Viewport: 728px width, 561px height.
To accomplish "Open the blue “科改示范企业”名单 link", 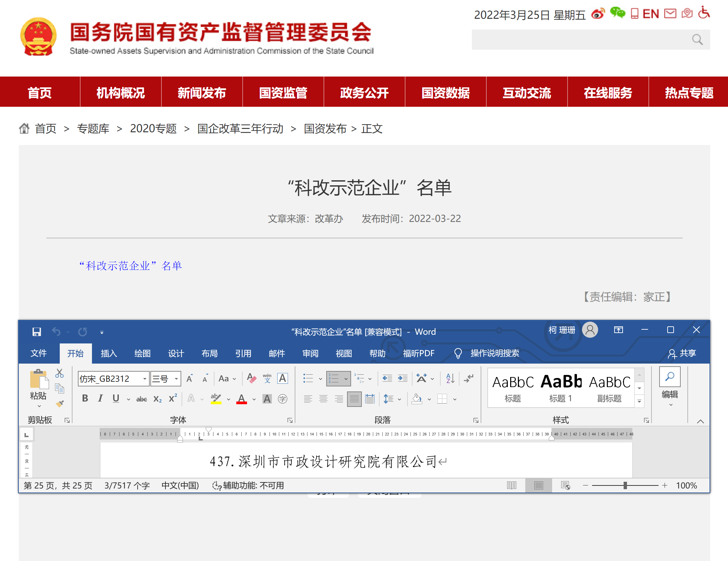I will 131,266.
